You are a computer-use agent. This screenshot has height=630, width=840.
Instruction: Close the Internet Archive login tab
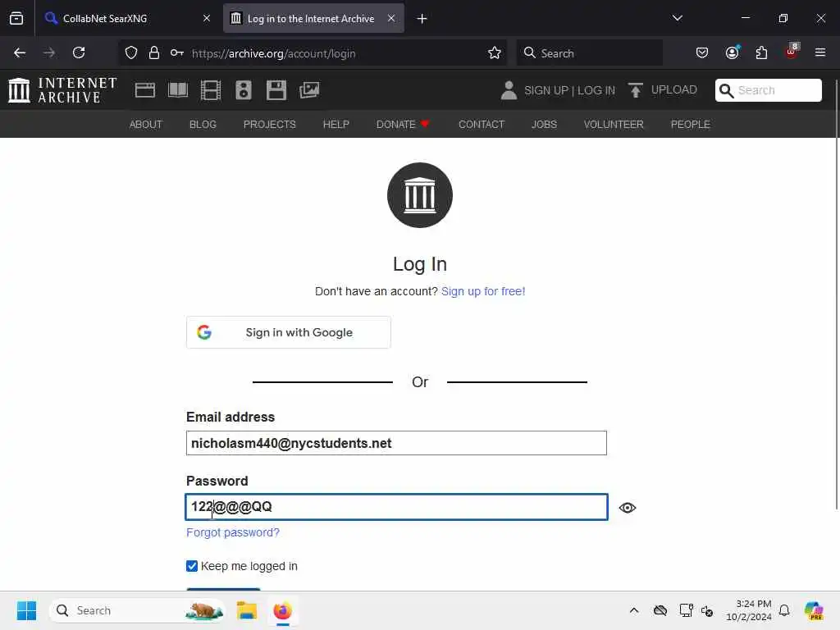391,18
